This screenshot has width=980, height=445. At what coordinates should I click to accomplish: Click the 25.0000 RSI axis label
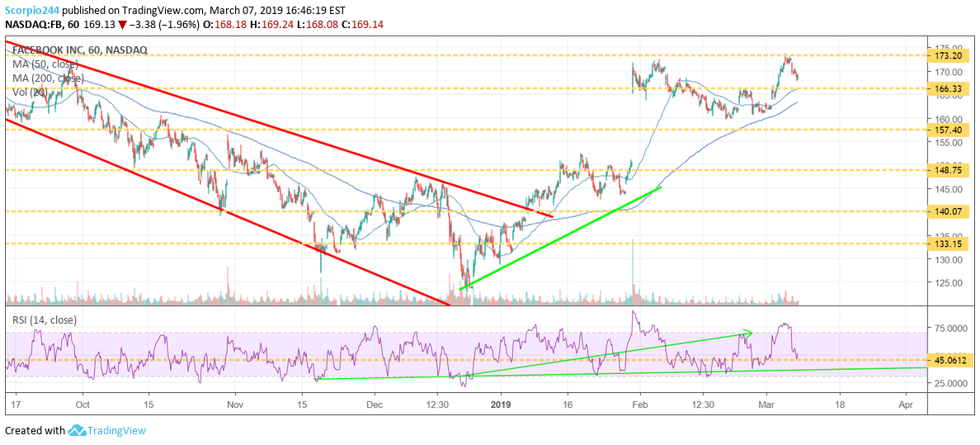coord(950,383)
